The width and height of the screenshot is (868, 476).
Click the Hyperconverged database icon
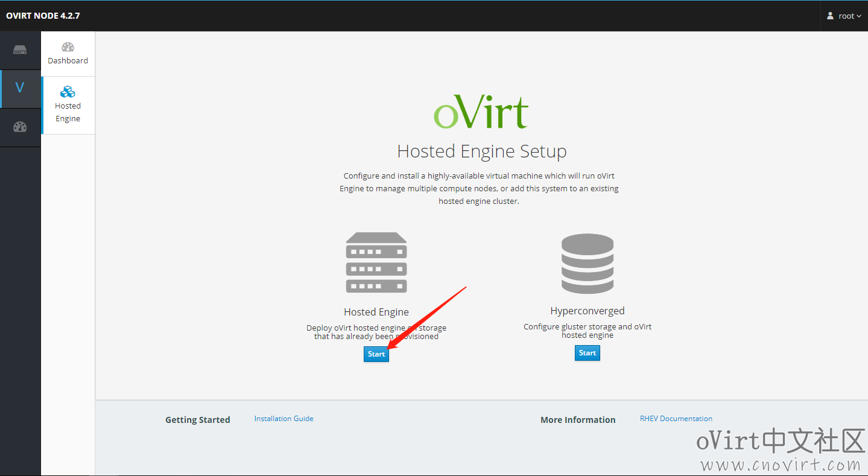[x=588, y=264]
